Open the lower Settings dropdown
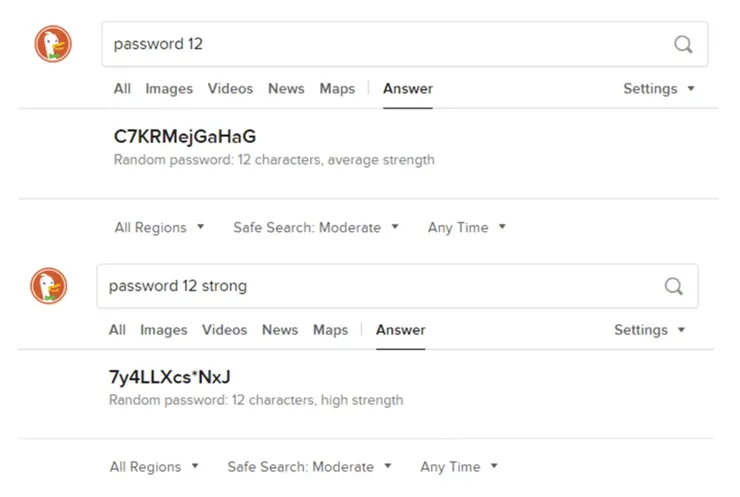This screenshot has height=497, width=740. pyautogui.click(x=649, y=330)
